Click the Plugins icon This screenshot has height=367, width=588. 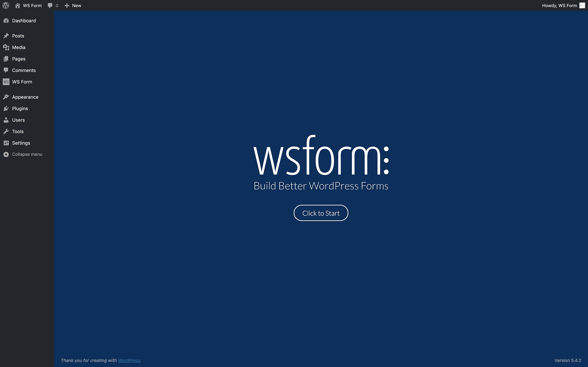coord(6,108)
